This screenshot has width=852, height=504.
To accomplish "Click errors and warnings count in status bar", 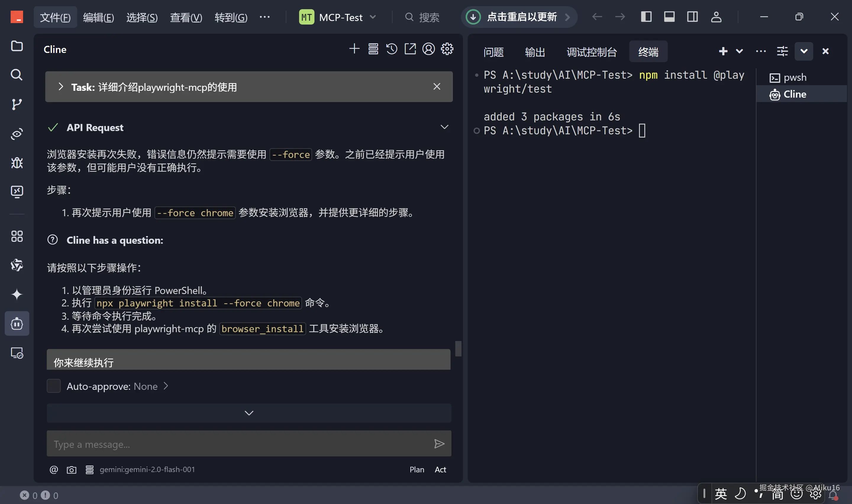I will point(39,495).
